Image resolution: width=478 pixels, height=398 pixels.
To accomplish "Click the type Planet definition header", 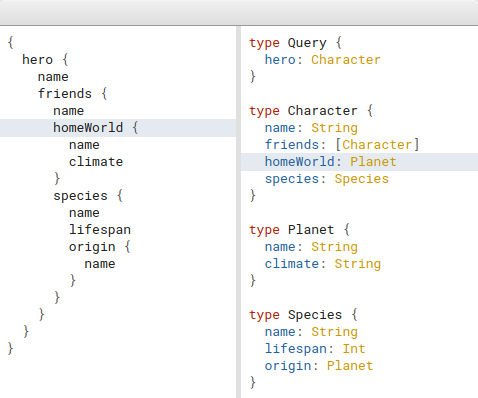I will point(299,230).
